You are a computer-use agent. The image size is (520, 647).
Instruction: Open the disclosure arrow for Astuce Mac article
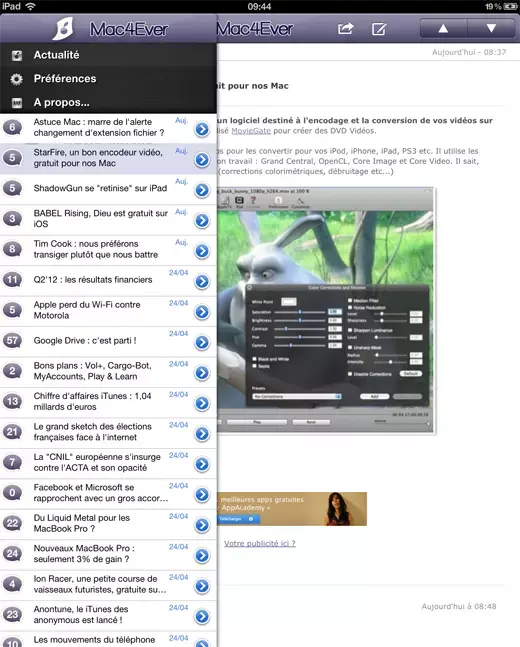pos(202,129)
